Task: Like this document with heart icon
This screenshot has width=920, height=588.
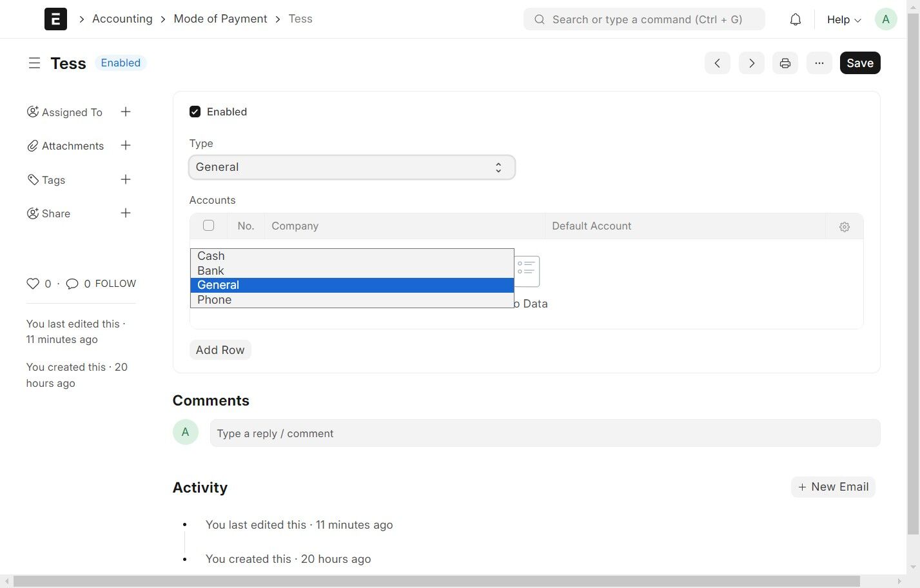Action: pos(33,284)
